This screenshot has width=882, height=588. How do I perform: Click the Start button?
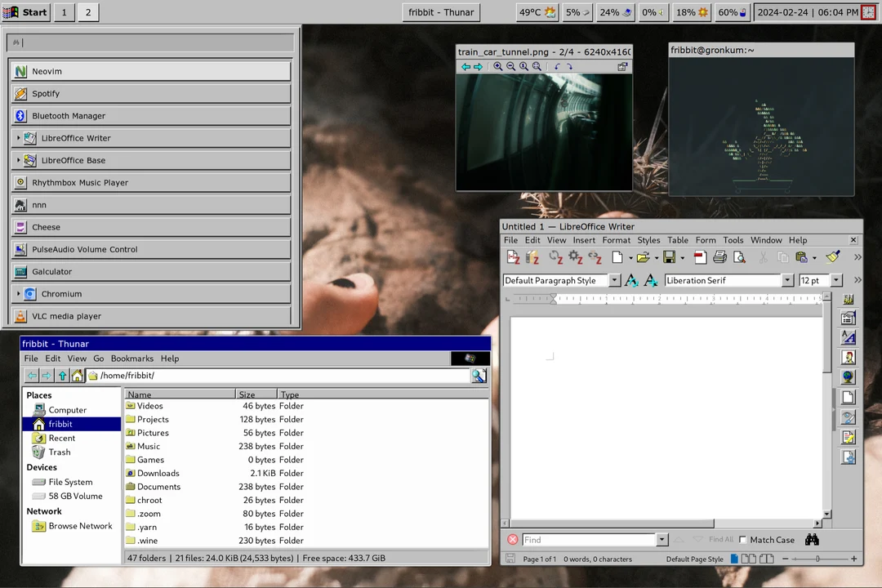coord(26,12)
